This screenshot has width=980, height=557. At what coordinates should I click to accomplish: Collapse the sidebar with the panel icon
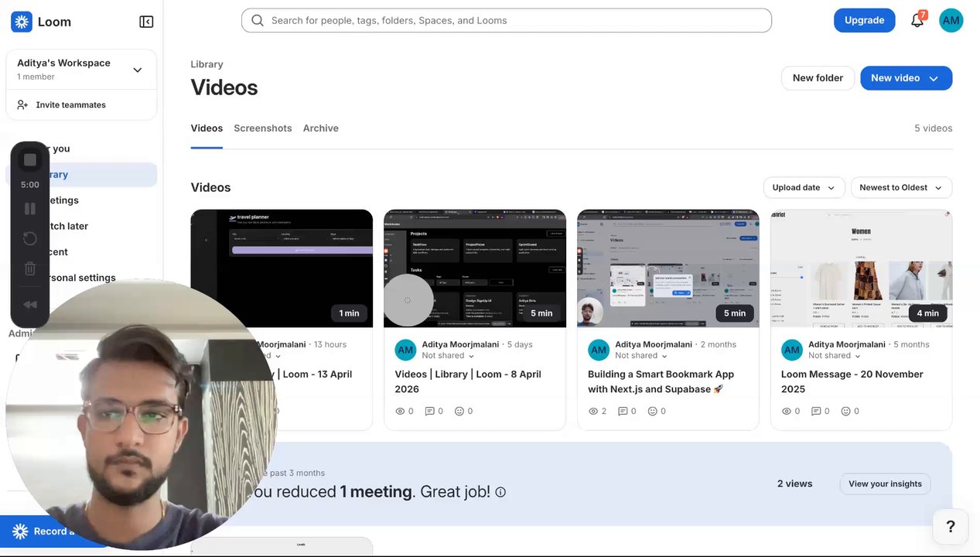click(x=146, y=22)
